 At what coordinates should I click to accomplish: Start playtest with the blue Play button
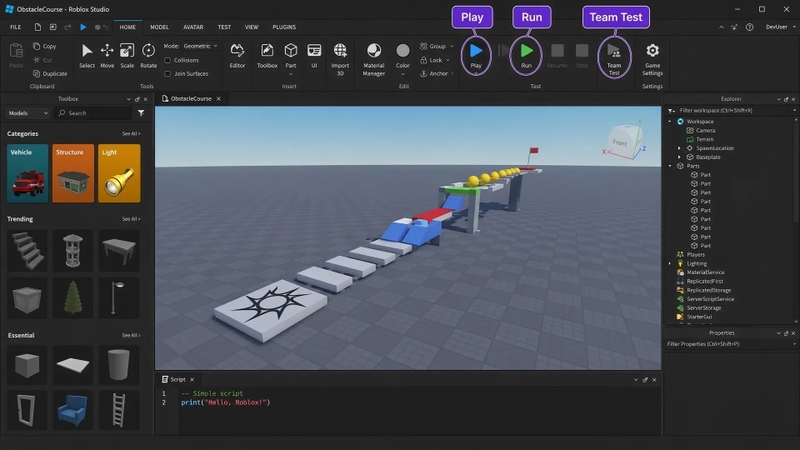(476, 55)
